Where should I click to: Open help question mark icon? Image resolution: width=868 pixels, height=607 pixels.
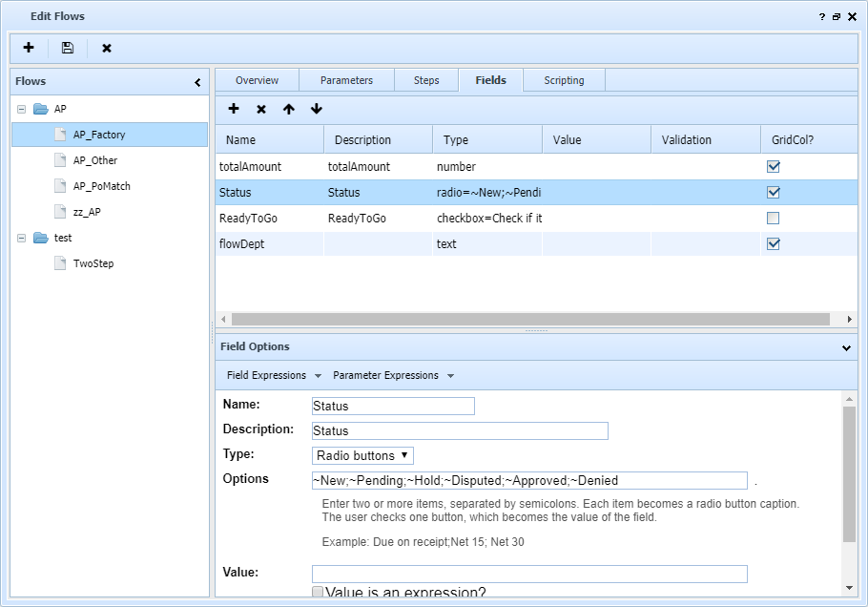click(x=822, y=17)
